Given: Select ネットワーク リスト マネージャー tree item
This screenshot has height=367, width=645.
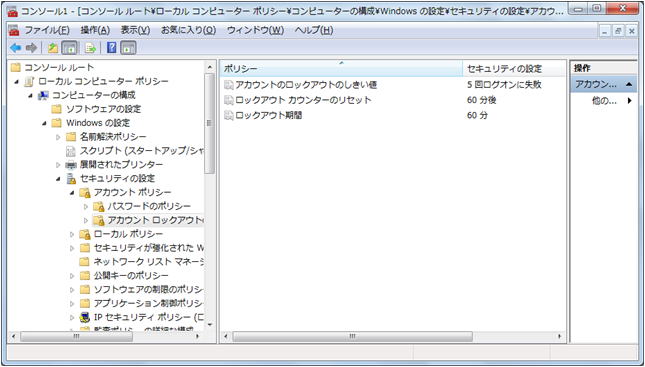Looking at the screenshot, I should click(148, 262).
